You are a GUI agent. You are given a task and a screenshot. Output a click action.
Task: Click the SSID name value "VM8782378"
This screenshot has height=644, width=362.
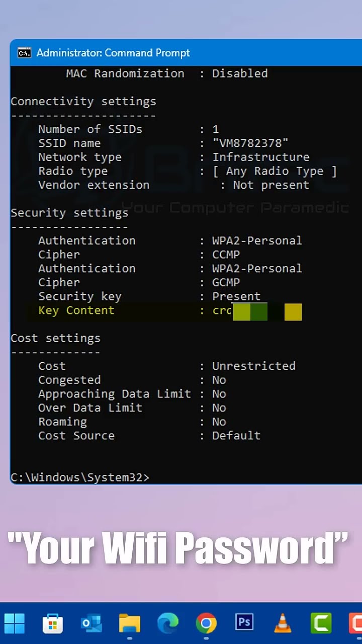250,143
